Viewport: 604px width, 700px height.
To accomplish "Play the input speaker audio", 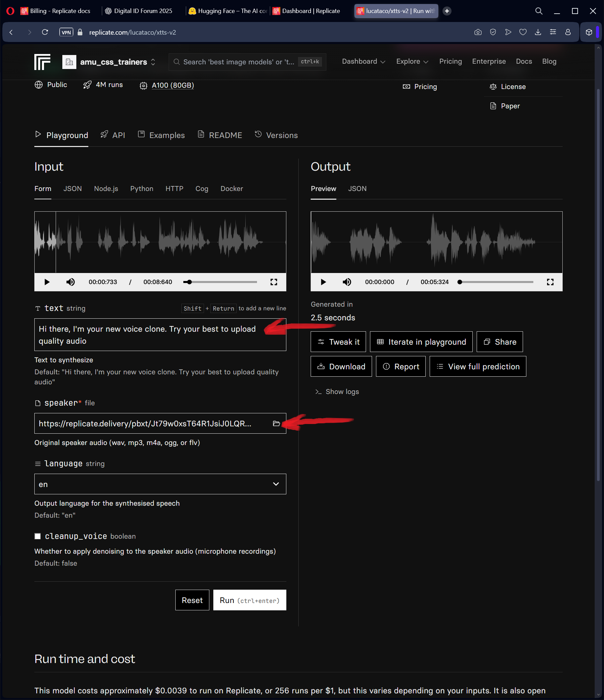I will (x=47, y=282).
